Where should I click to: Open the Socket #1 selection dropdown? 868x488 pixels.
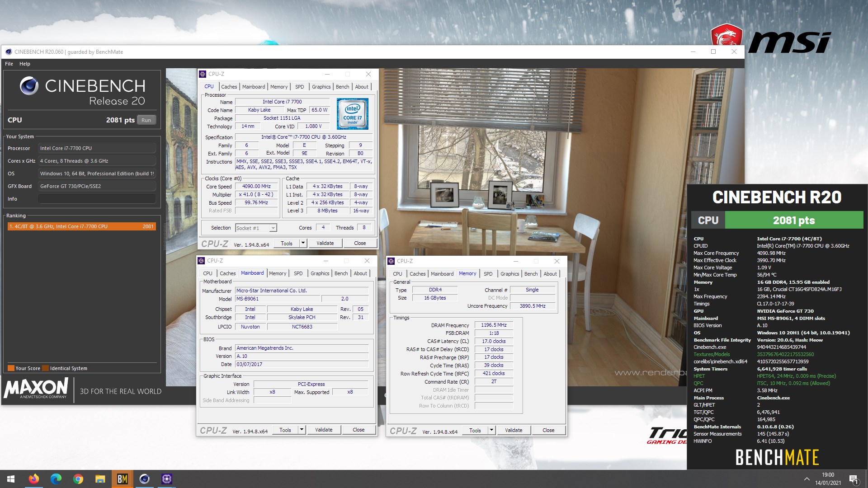256,228
